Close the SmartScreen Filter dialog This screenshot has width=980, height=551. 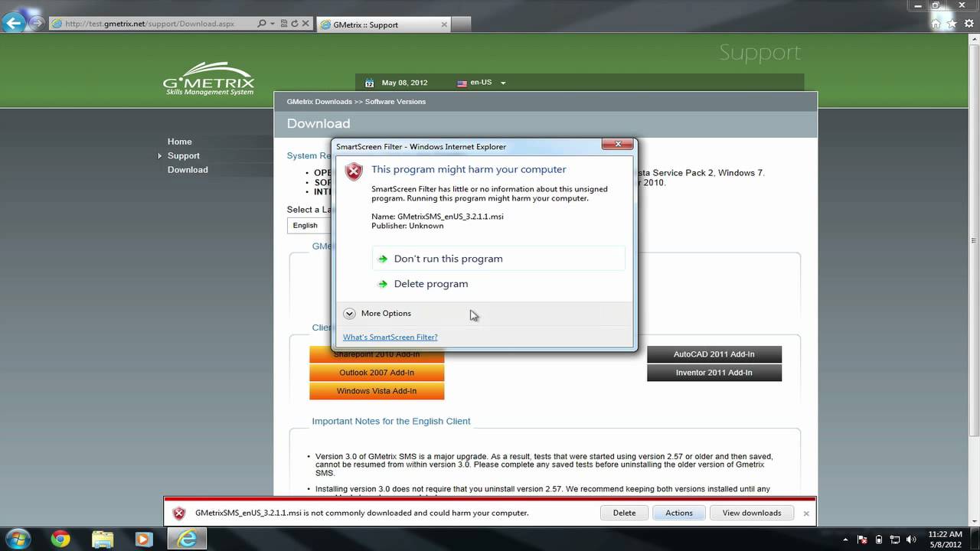(617, 144)
